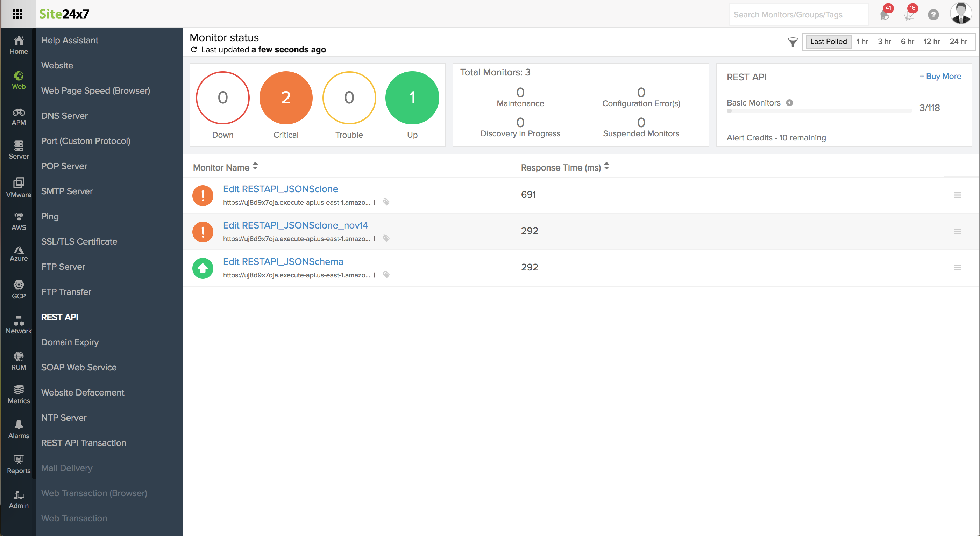Open the Alarms panel in the sidebar
Image resolution: width=980 pixels, height=536 pixels.
(18, 429)
